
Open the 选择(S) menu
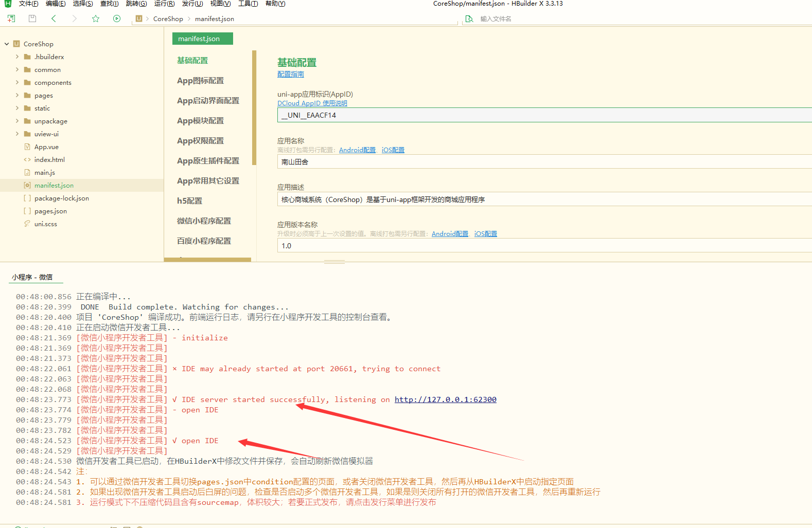pyautogui.click(x=83, y=4)
